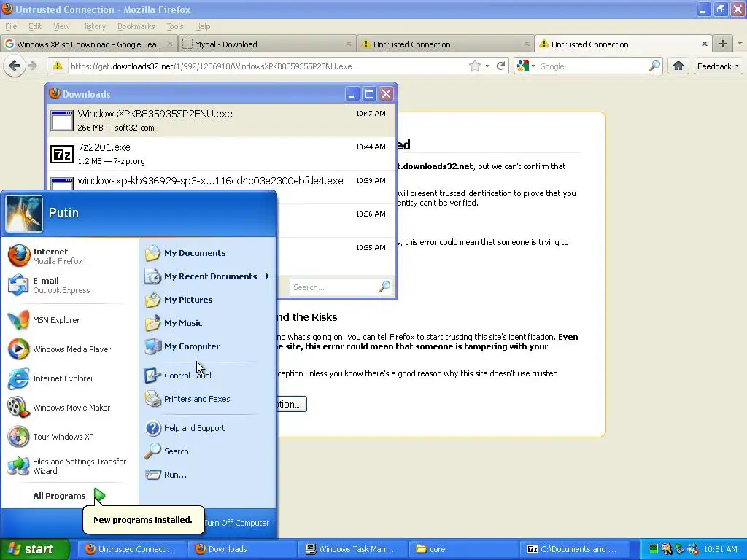747x560 pixels.
Task: Open the View menu
Action: (61, 26)
